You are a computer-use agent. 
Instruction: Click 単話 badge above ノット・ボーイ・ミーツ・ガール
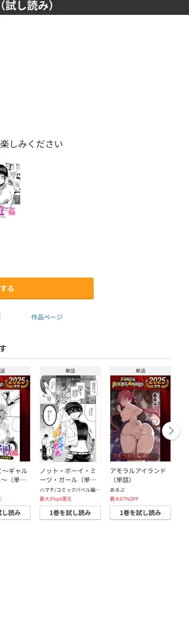pyautogui.click(x=70, y=371)
